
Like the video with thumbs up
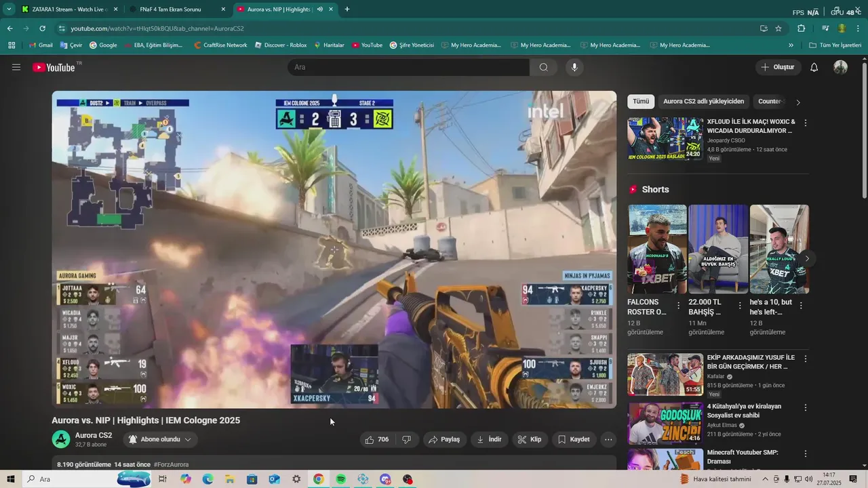[377, 439]
